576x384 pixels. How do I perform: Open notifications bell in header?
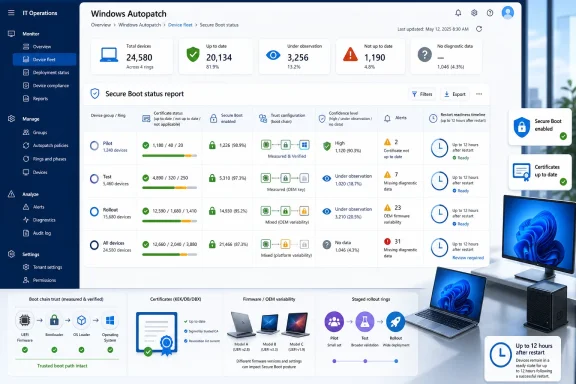458,13
